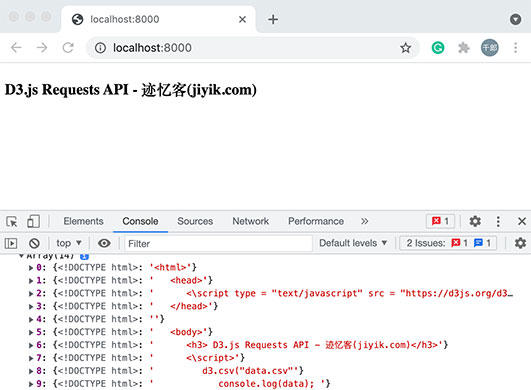Image resolution: width=531 pixels, height=390 pixels.
Task: Expand array item 4 with the empty string
Action: click(31, 319)
